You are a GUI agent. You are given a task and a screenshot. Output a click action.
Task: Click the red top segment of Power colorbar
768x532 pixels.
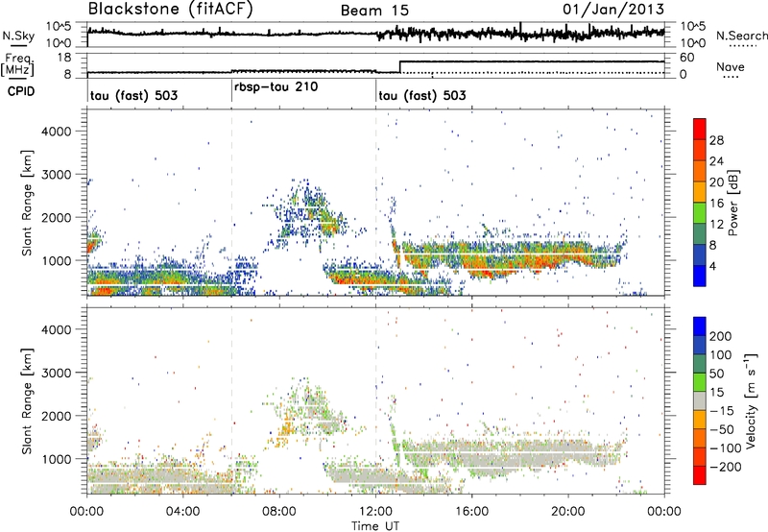click(x=700, y=129)
